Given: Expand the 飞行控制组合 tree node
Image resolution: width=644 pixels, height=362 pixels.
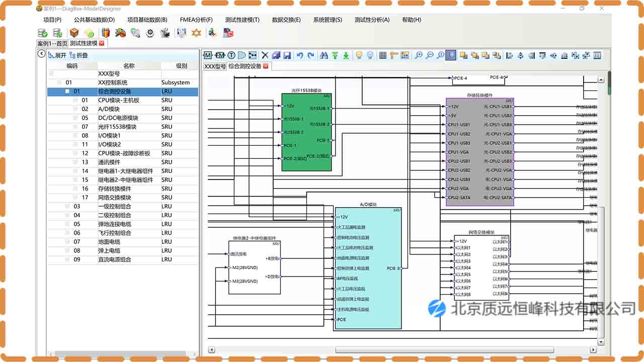Looking at the screenshot, I should (68, 233).
